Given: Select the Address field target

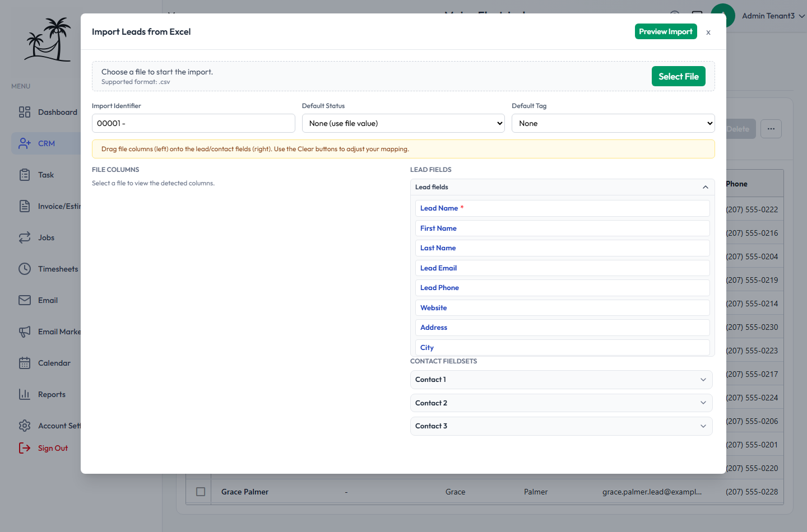Looking at the screenshot, I should (563, 328).
